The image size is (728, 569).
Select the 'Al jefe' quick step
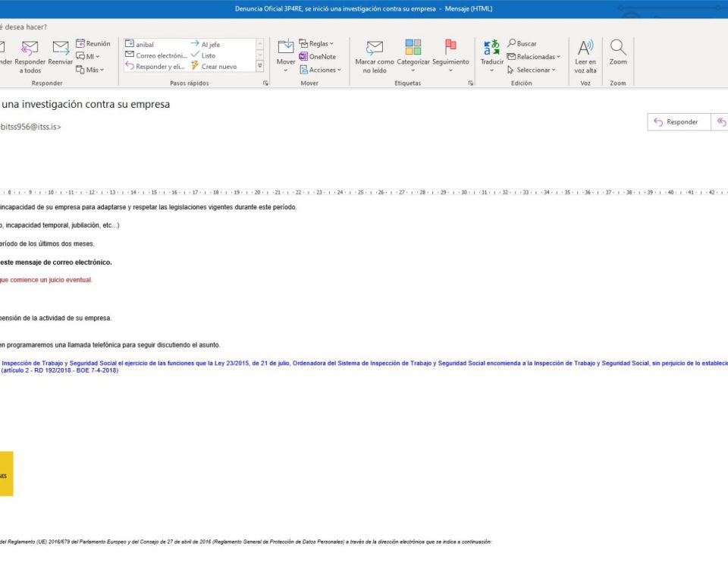[x=205, y=45]
